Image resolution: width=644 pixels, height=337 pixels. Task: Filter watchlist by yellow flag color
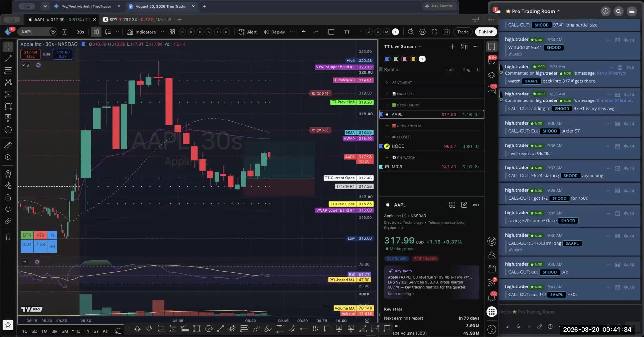click(414, 59)
